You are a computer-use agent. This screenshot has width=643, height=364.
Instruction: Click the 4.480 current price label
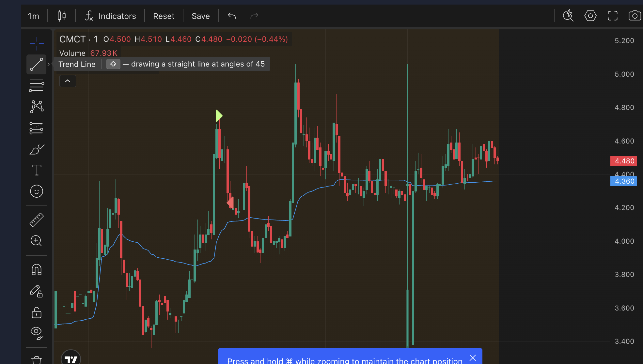[x=624, y=161]
